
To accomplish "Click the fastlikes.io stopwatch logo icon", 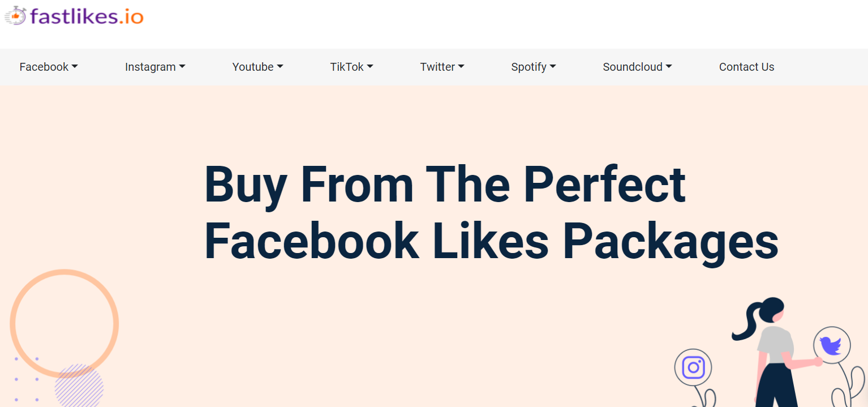I will coord(15,16).
